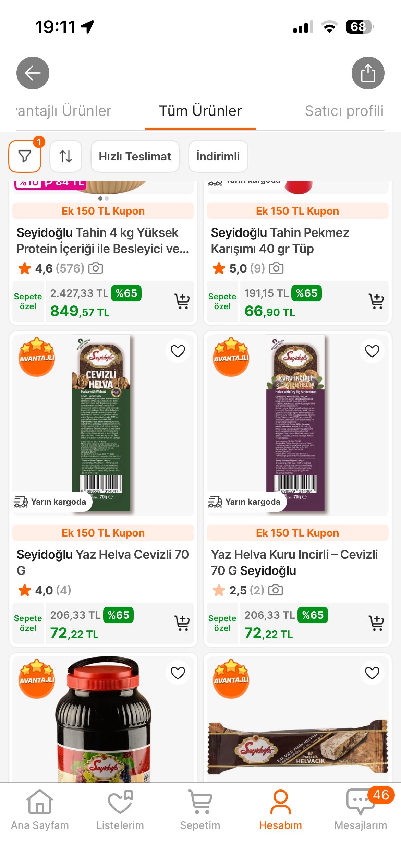Add Kuru Incirli helva to cart
The height and width of the screenshot is (868, 401).
tap(376, 623)
